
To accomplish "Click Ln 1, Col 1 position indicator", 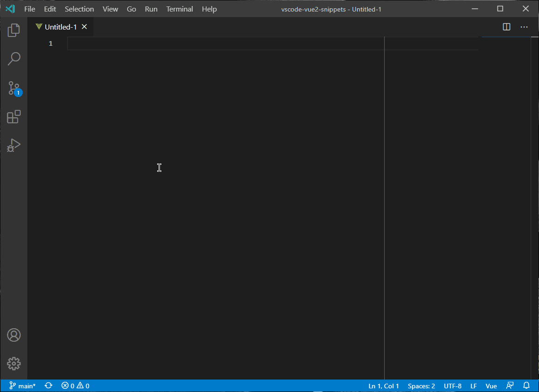I will click(384, 386).
